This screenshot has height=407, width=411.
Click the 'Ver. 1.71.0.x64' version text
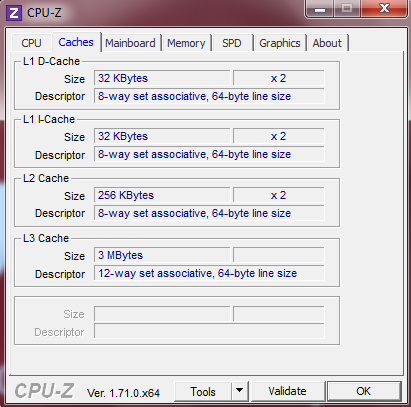tap(123, 393)
